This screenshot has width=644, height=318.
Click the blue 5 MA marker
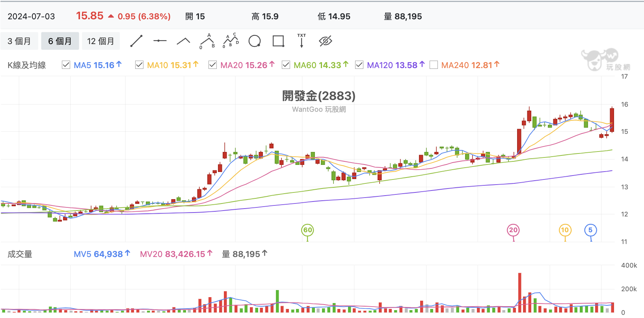coord(590,230)
